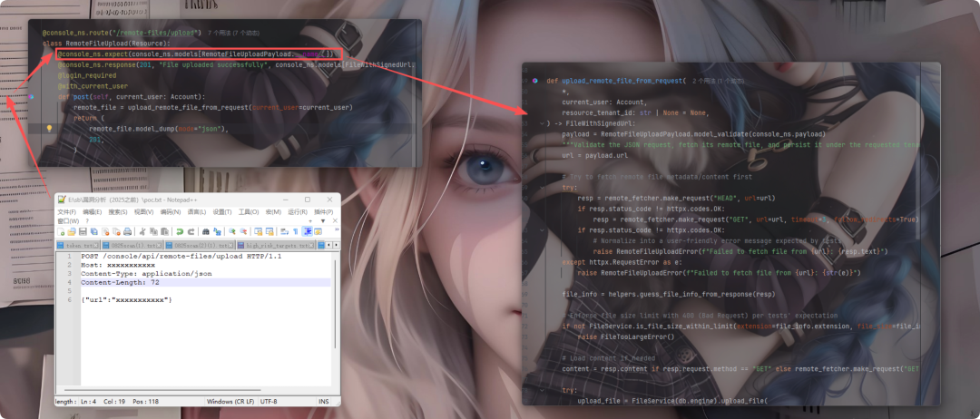Click the gutter icon beside def post line
This screenshot has width=980, height=419.
pyautogui.click(x=31, y=97)
